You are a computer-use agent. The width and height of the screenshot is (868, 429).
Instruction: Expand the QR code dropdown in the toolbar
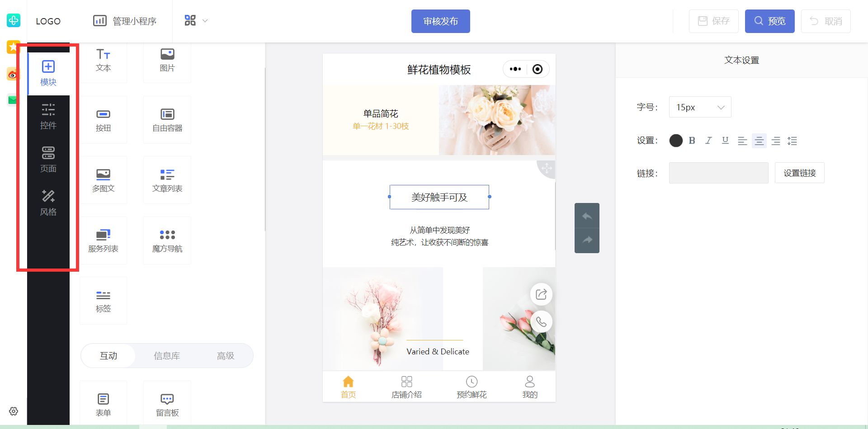204,21
